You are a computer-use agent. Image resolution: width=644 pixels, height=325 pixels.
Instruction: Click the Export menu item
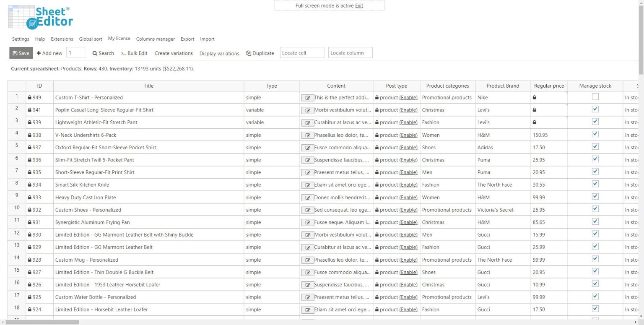coord(187,39)
